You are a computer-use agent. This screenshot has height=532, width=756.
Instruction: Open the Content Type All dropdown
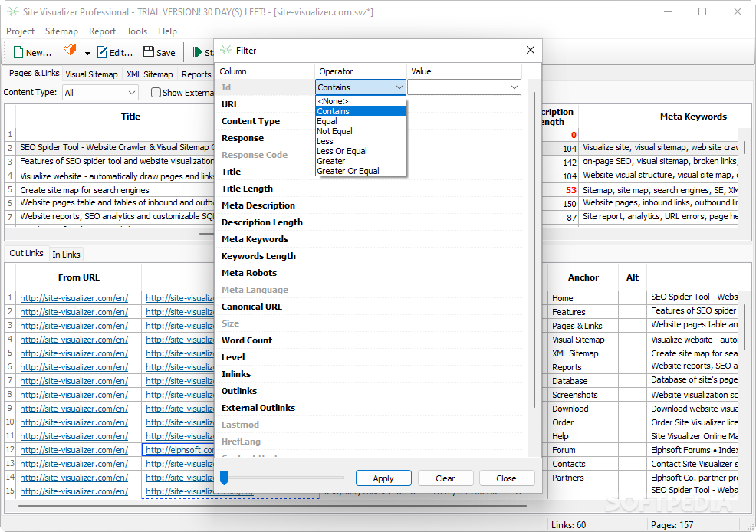[x=100, y=92]
